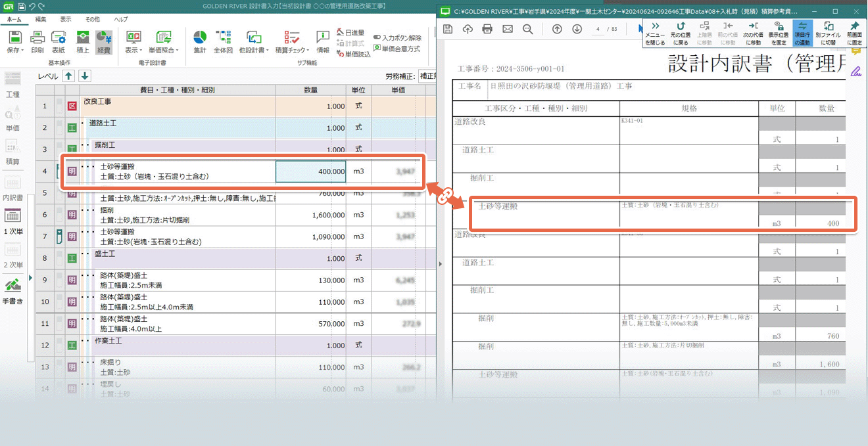The height and width of the screenshot is (446, 868).
Task: Click the page number field showing 4
Action: (598, 29)
